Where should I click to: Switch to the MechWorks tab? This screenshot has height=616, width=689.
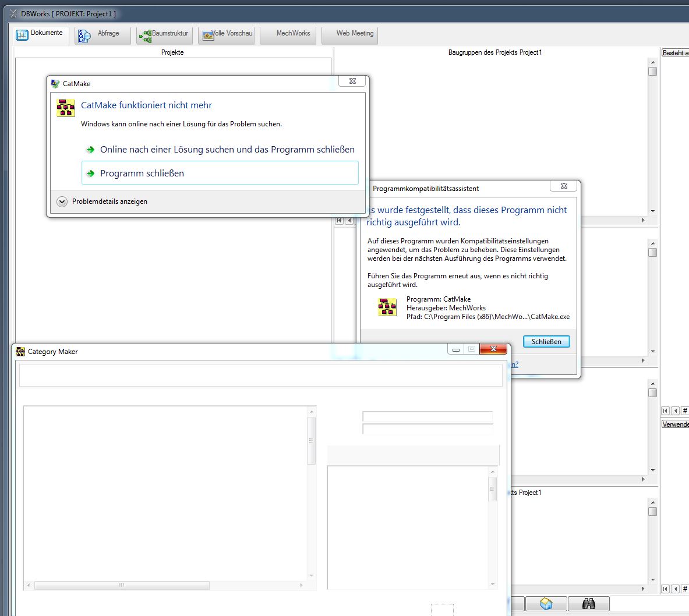pyautogui.click(x=288, y=34)
